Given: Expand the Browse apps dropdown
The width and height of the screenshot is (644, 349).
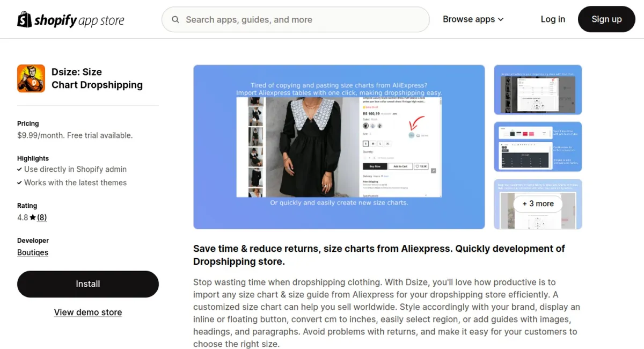Looking at the screenshot, I should [473, 19].
